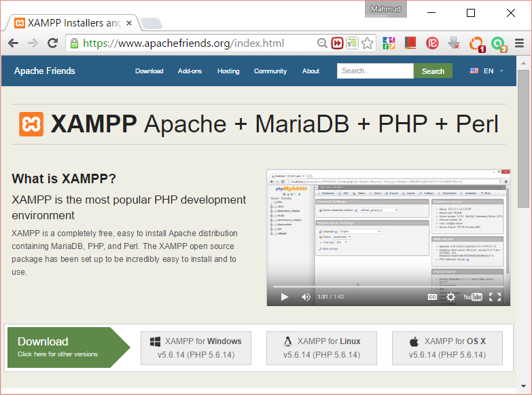Image resolution: width=532 pixels, height=395 pixels.
Task: Open the Community nav link
Action: (x=270, y=71)
